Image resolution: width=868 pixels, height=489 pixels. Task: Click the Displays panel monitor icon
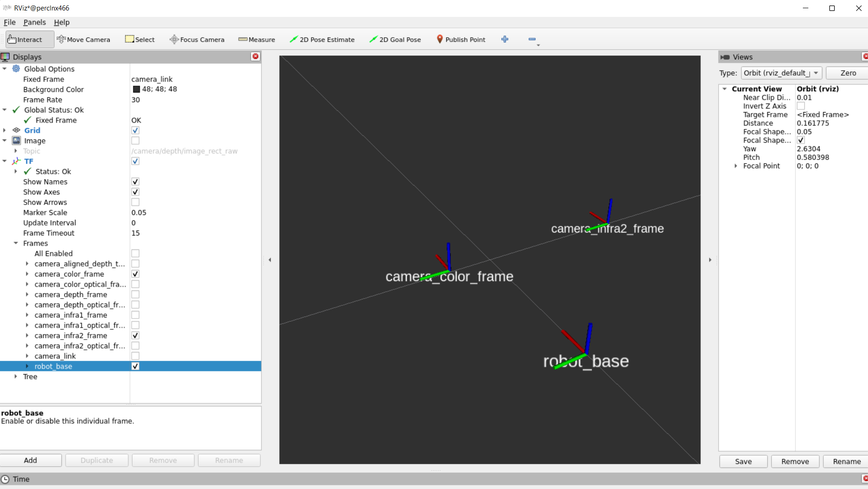coord(5,57)
